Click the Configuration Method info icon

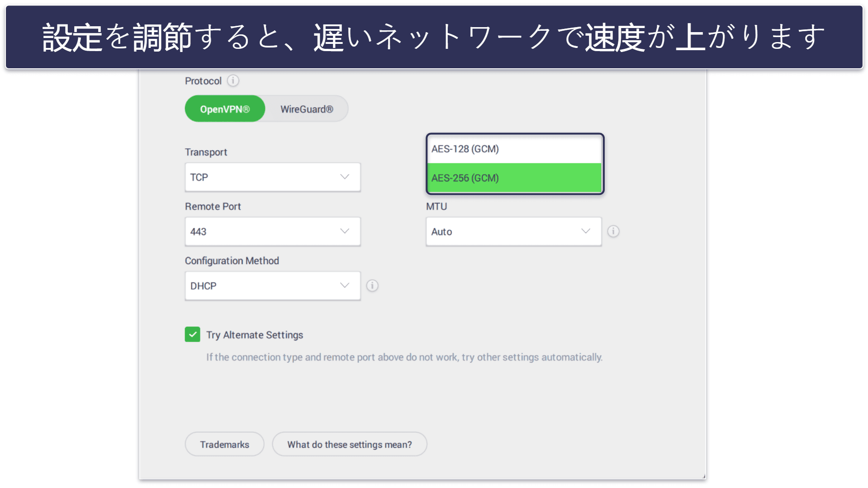coord(372,286)
